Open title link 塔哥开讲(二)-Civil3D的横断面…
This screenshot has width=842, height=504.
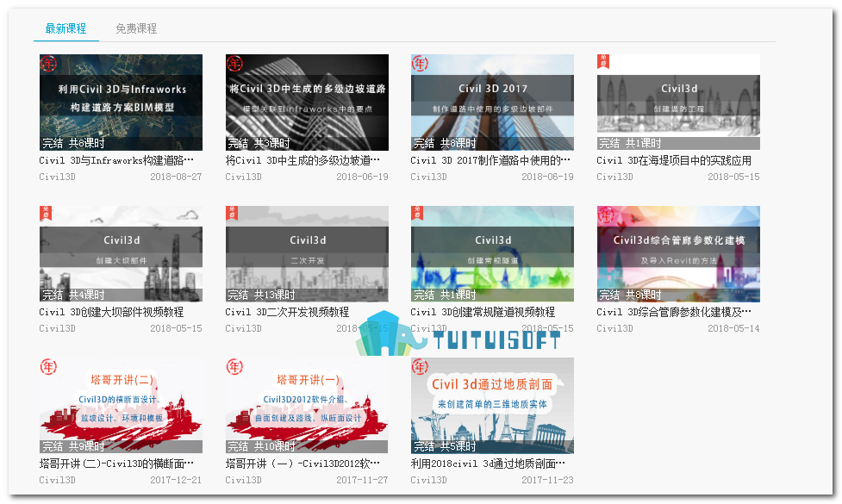coord(116,464)
